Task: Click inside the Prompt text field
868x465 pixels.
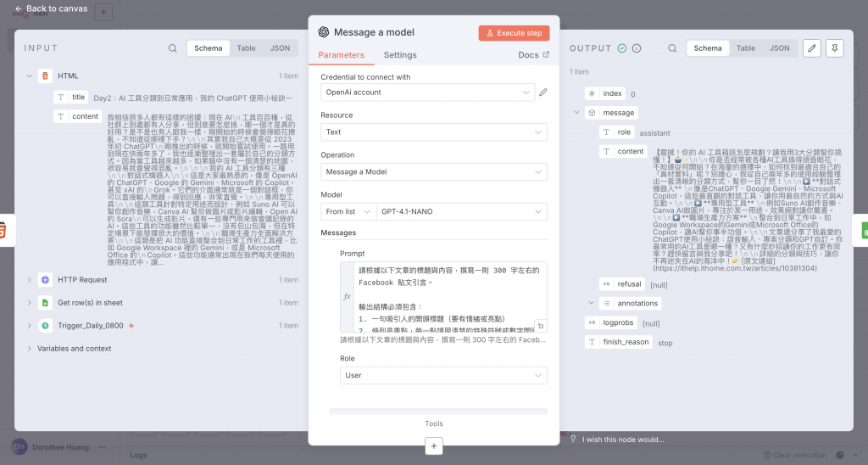Action: click(x=449, y=296)
